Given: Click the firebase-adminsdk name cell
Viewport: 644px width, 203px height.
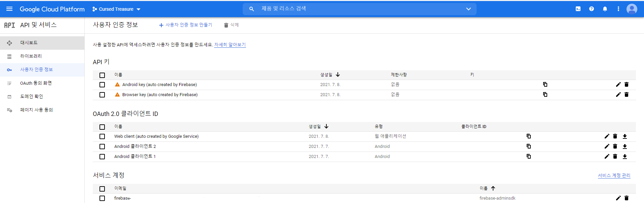Looking at the screenshot, I should [x=497, y=198].
